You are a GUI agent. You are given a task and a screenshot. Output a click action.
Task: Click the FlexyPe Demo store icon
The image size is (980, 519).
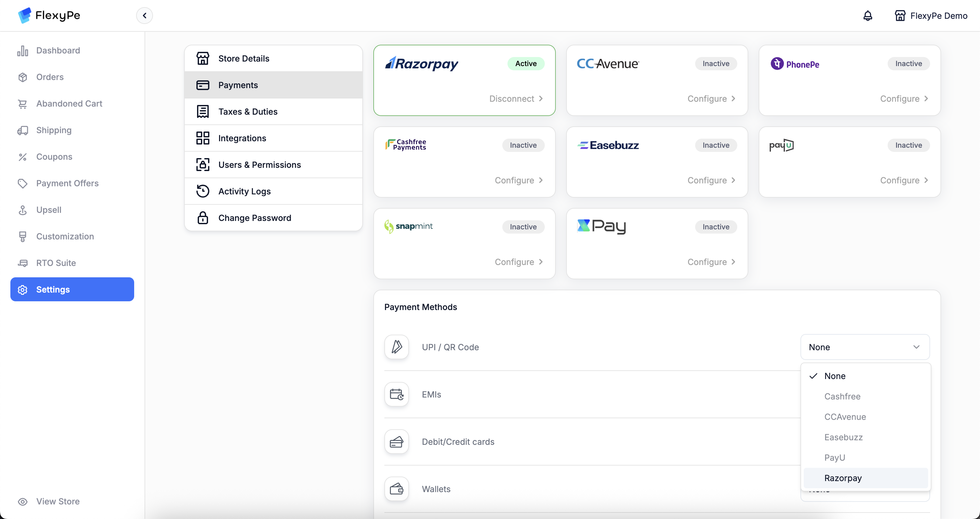pos(900,16)
